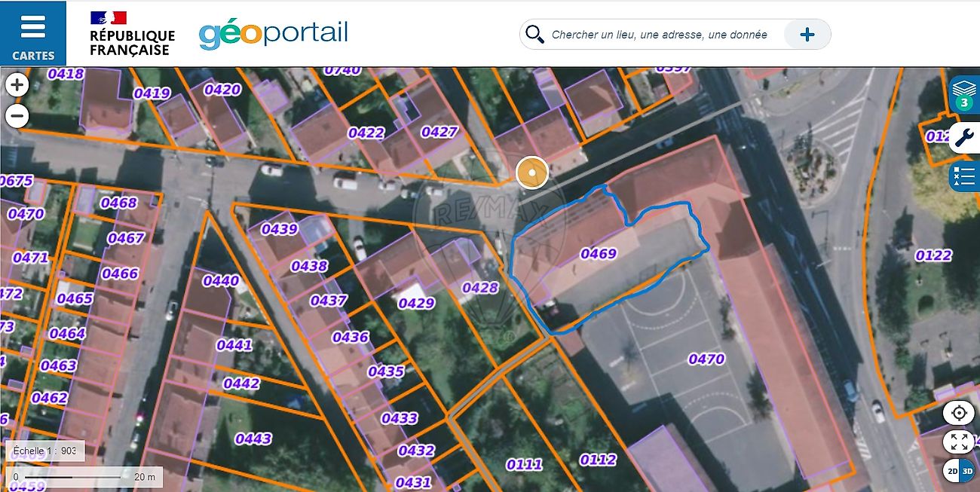Center map on my location
This screenshot has height=492, width=980.
tap(959, 413)
